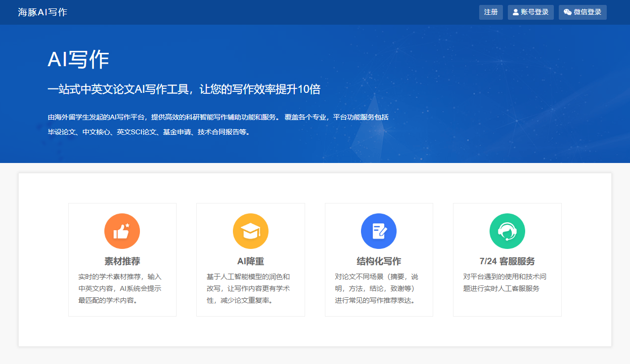Select the 结构化写作 heading
Image resolution: width=630 pixels, height=364 pixels.
(x=379, y=261)
